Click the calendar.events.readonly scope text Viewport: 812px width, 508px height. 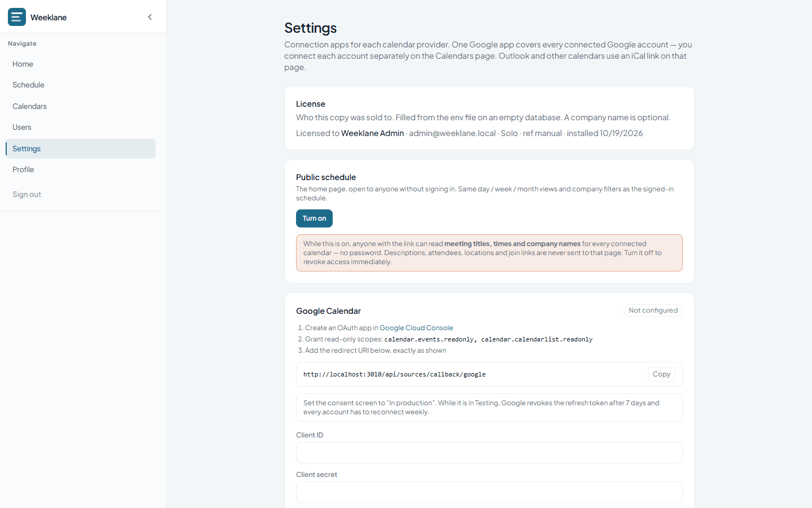(x=429, y=339)
